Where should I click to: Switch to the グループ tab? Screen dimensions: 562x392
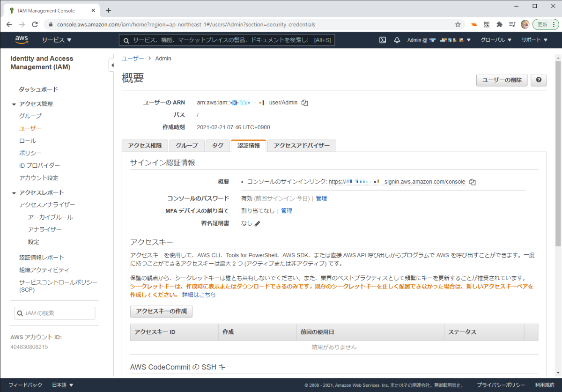[187, 146]
